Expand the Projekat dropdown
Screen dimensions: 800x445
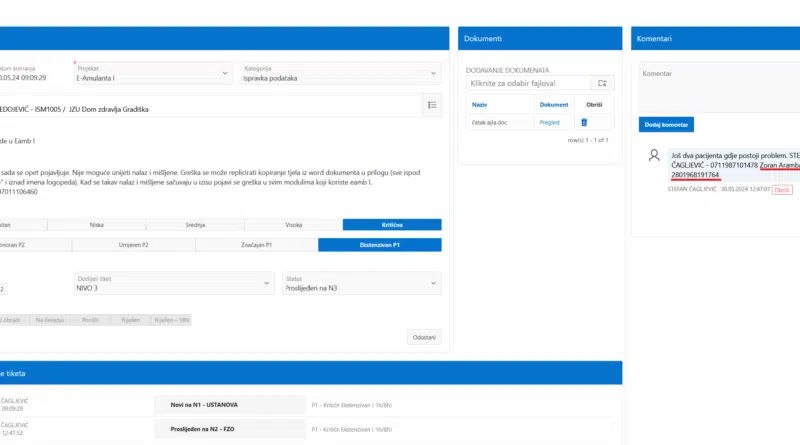(x=152, y=73)
